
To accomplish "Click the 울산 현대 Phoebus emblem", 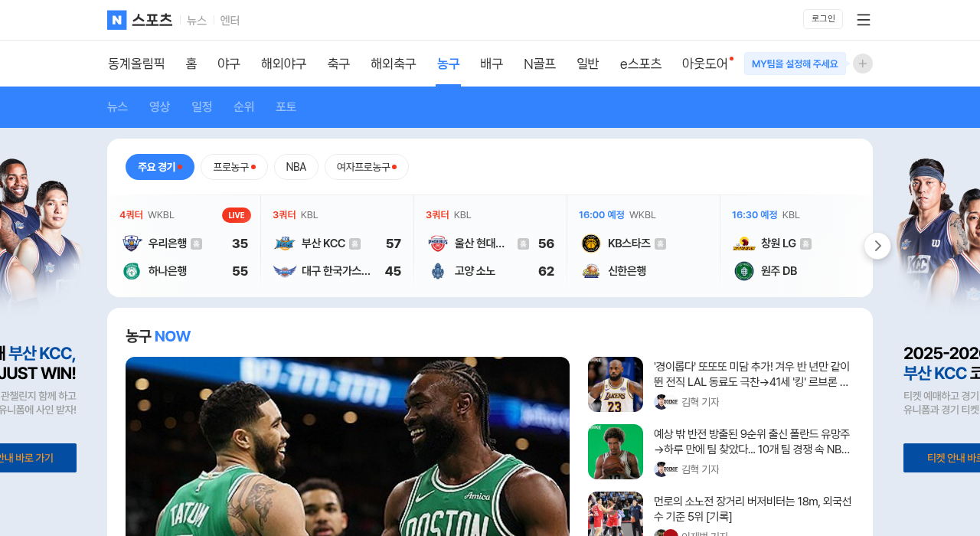I will (436, 243).
